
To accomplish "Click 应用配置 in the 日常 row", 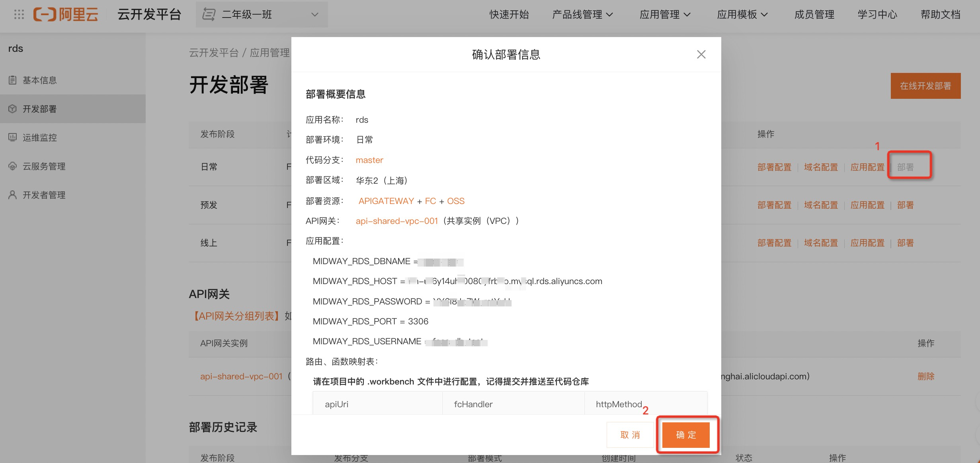I will 867,167.
